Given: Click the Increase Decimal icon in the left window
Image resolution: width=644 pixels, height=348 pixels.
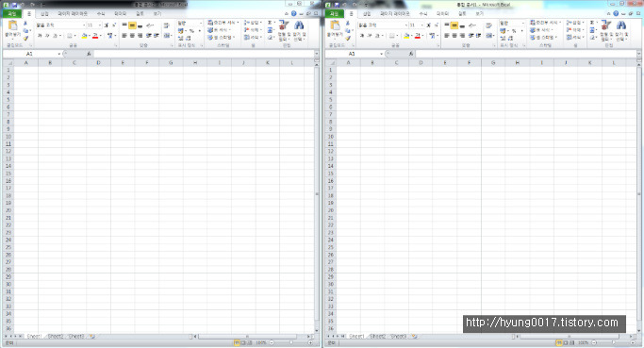Looking at the screenshot, I should click(181, 38).
